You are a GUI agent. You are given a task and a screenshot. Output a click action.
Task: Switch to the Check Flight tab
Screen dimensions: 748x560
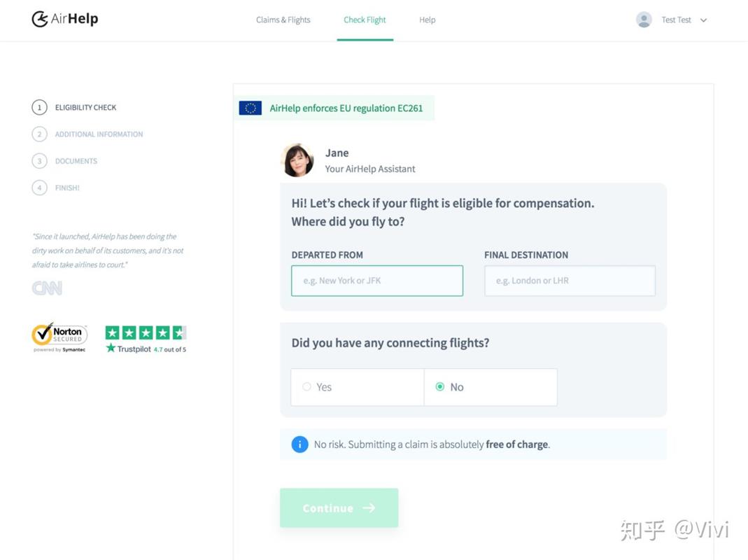tap(365, 20)
